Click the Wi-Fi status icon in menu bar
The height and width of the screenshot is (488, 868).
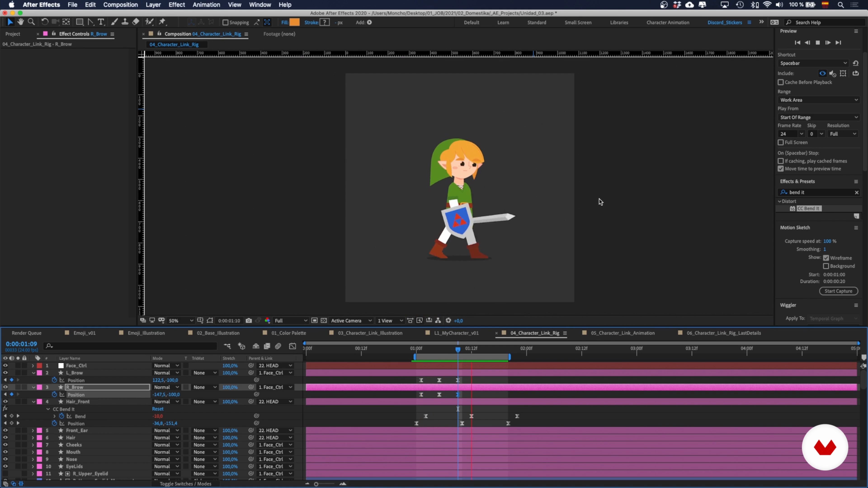(x=767, y=5)
